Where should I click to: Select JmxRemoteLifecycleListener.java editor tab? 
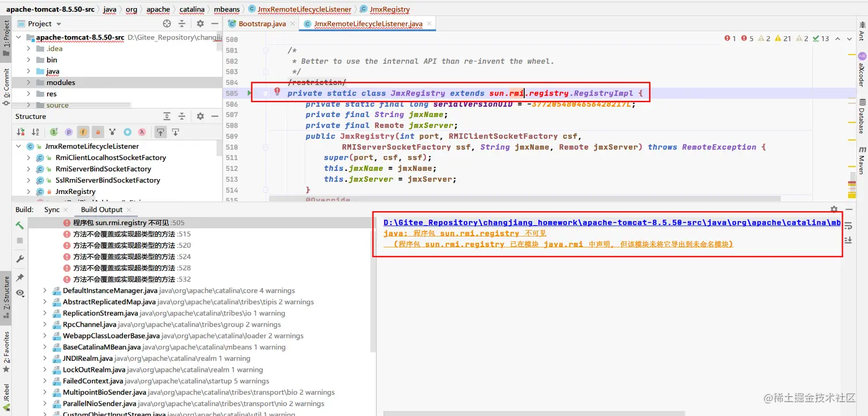(368, 24)
